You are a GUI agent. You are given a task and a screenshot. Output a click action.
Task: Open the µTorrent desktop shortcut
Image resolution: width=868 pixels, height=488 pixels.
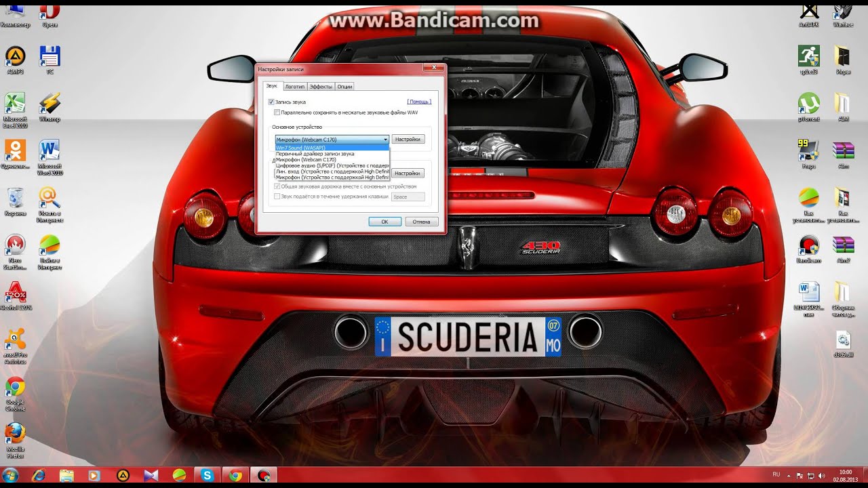point(809,107)
